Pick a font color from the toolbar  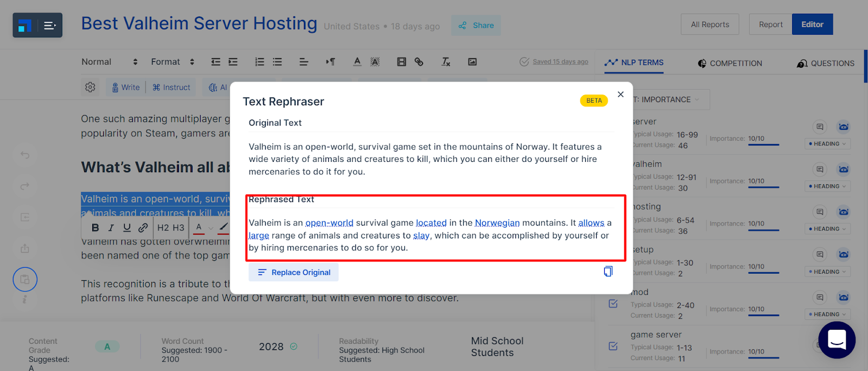click(x=357, y=62)
